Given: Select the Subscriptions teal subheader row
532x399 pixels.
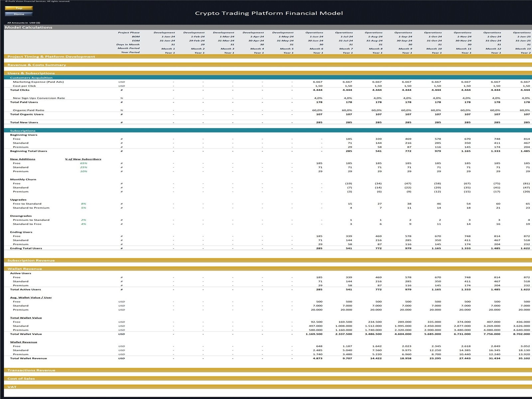Looking at the screenshot, I should (x=23, y=131).
